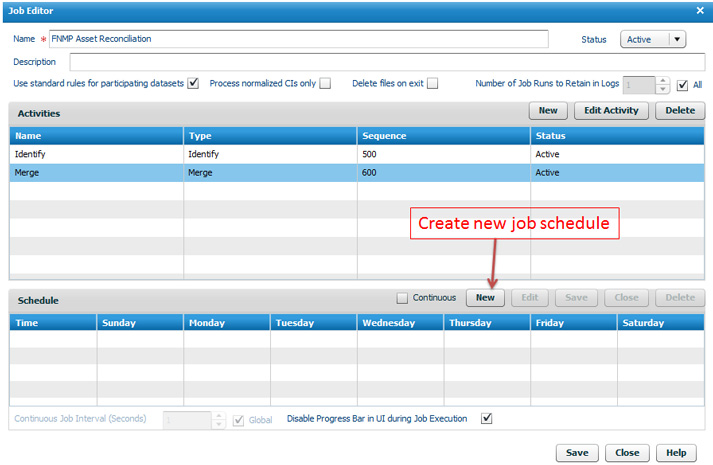Sort activities by Sequence column header
The image size is (713, 465).
(x=443, y=136)
